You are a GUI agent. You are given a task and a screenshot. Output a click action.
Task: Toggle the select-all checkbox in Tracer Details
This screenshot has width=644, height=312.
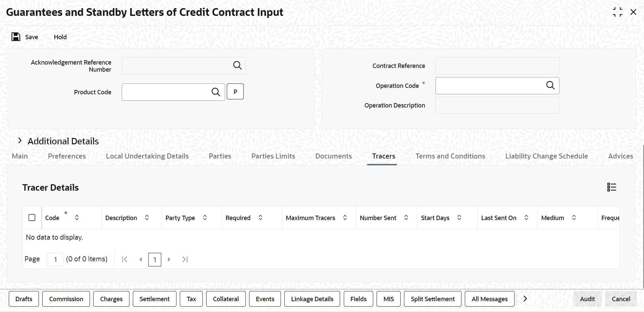(32, 218)
